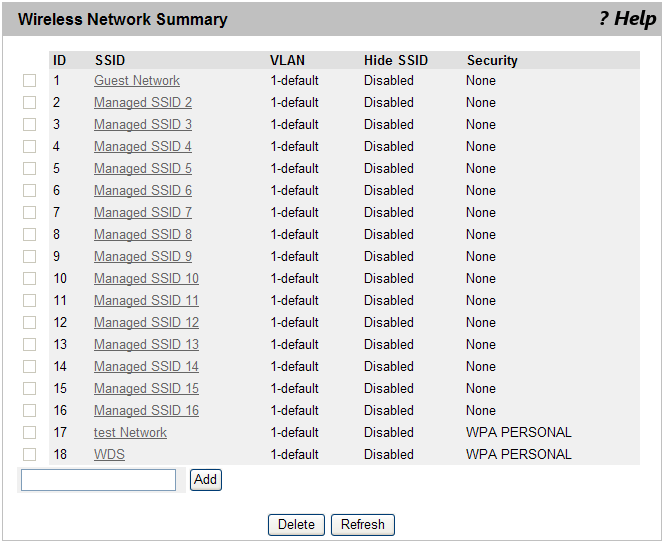Select checkbox for Managed SSID 3

click(x=30, y=125)
